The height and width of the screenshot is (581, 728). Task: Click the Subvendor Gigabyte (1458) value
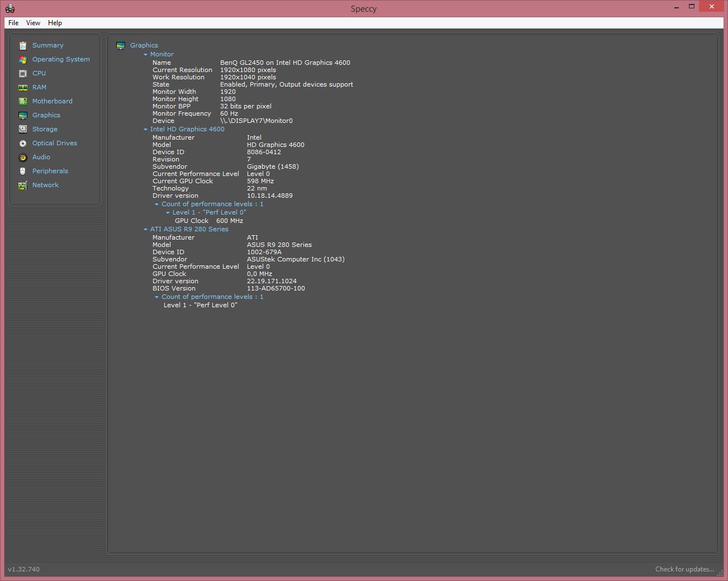tap(273, 166)
